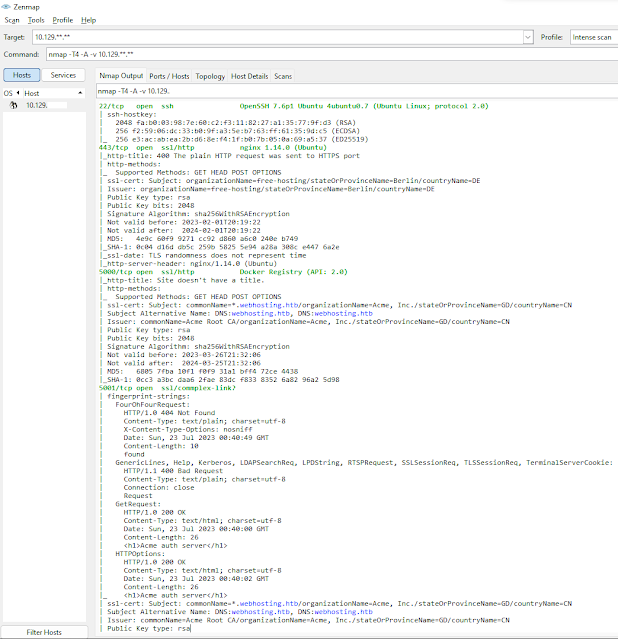Click the nginx 1.14.0 (Ubuntu) version text
618x639 pixels.
click(283, 148)
